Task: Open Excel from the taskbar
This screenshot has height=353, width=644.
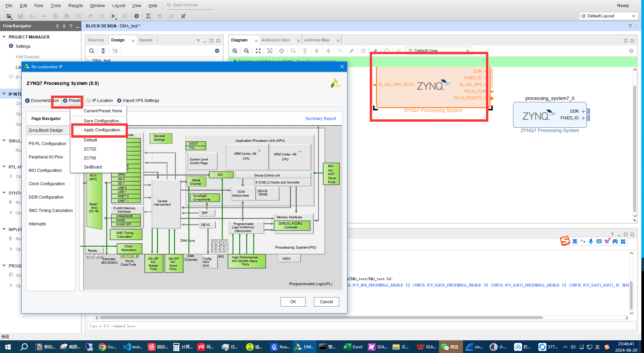Action: 353,347
